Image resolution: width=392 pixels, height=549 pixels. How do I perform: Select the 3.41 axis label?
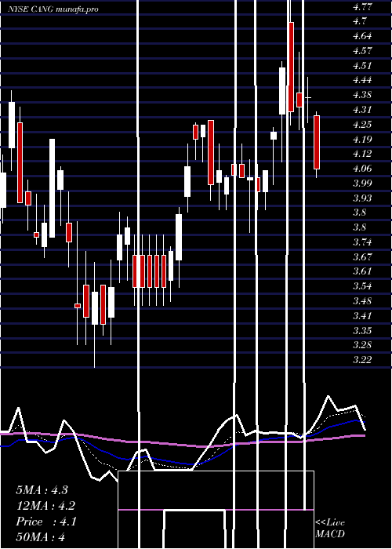(x=362, y=316)
